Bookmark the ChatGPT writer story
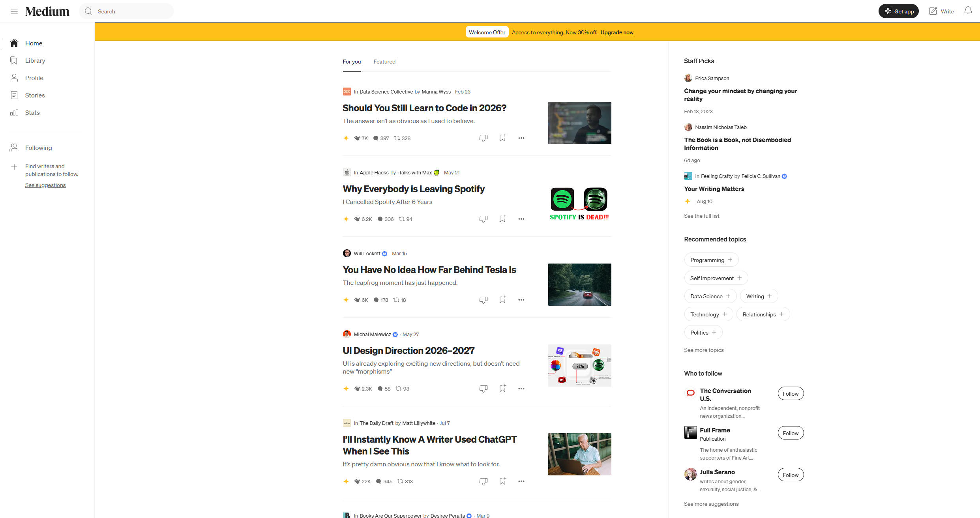Viewport: 980px width, 518px height. (x=502, y=481)
